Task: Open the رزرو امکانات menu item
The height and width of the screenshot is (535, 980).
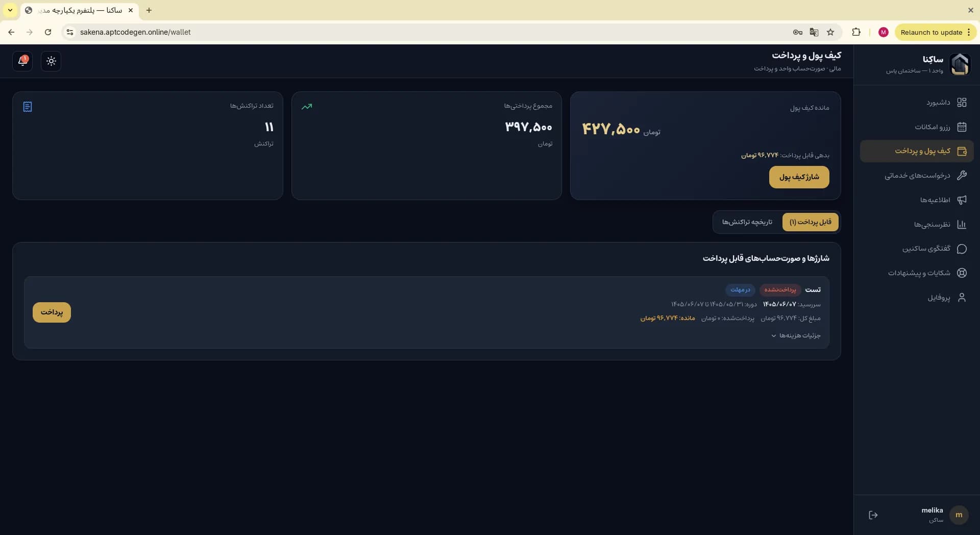Action: pos(917,127)
